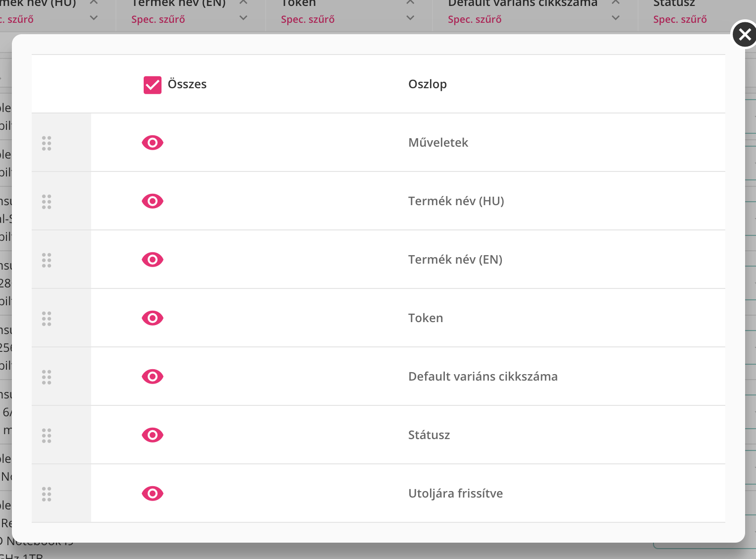Uncheck the Összes checkbox
Image resolution: width=756 pixels, height=559 pixels.
(152, 85)
